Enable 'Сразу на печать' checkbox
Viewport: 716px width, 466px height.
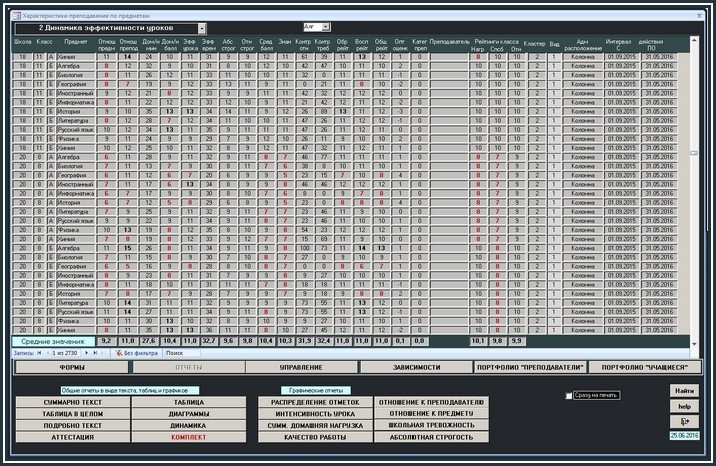click(569, 396)
